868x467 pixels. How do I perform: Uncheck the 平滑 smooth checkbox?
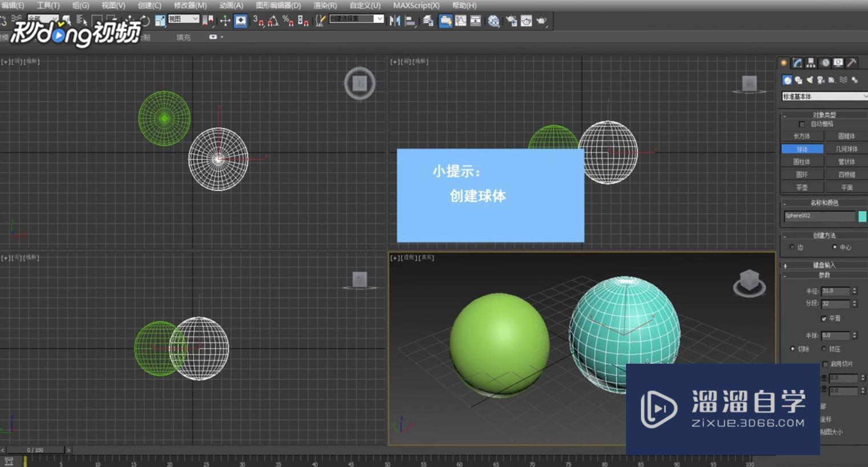click(x=823, y=319)
